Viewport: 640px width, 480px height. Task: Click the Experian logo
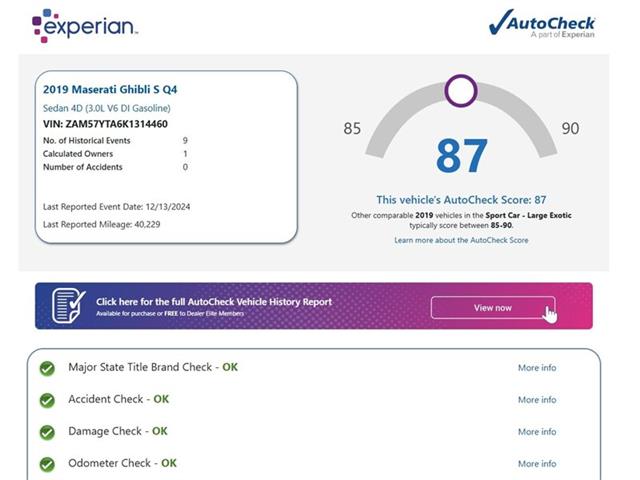(85, 26)
